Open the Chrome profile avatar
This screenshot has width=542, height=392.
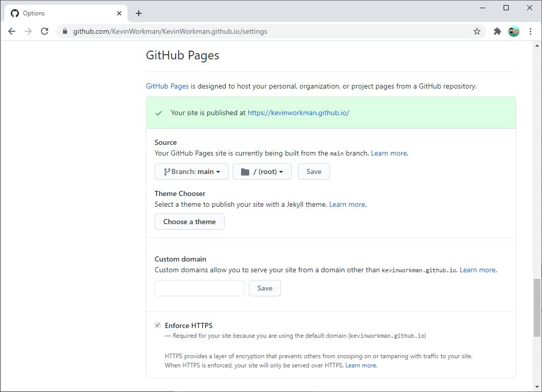tap(514, 31)
